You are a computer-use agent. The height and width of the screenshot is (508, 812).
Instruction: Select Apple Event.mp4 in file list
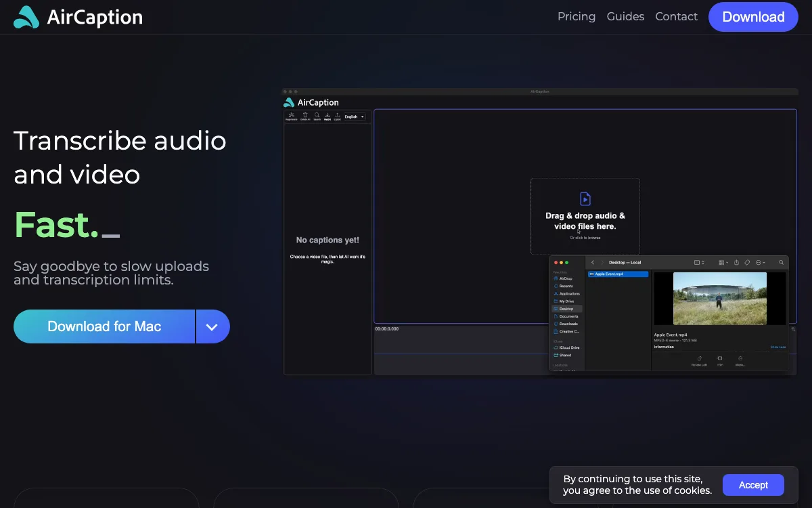click(618, 274)
